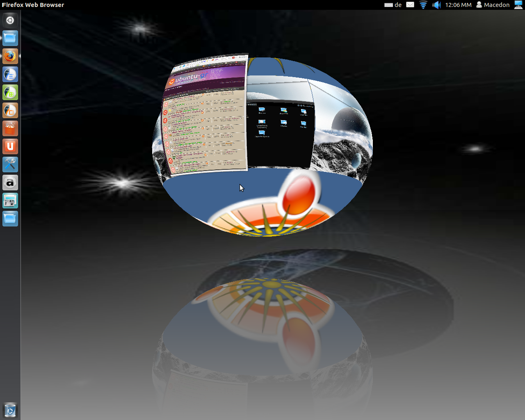Image resolution: width=525 pixels, height=420 pixels.
Task: Open the 'de' keyboard layout indicator
Action: tap(393, 5)
